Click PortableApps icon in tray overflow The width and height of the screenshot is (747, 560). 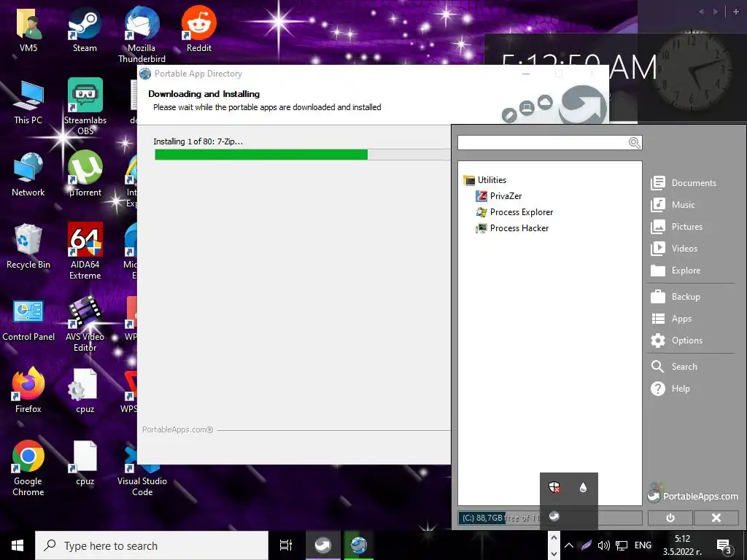point(554,516)
